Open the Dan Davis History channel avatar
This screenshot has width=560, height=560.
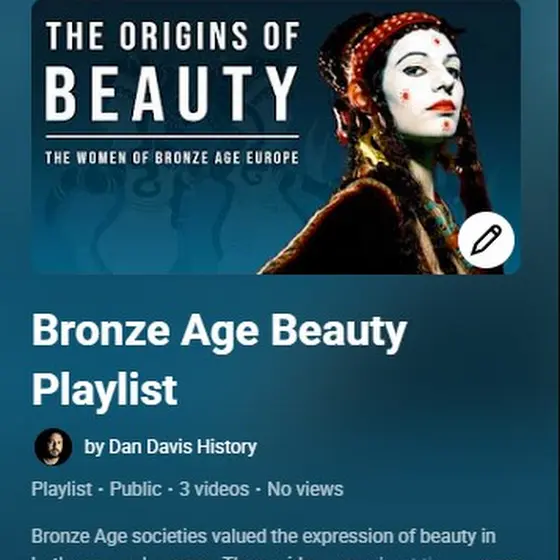coord(53,447)
